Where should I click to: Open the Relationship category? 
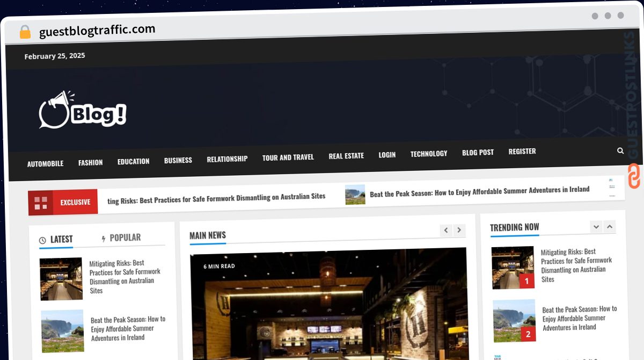(x=227, y=159)
